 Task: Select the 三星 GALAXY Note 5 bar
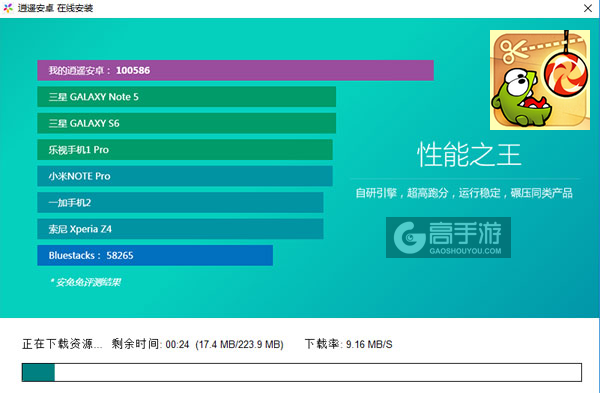186,97
